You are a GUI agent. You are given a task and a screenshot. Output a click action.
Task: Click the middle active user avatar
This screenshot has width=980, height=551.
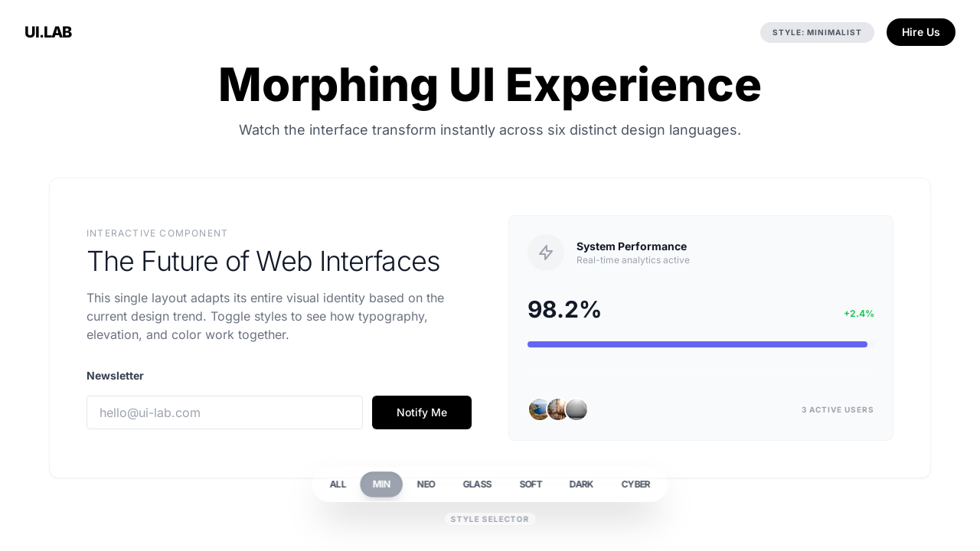click(x=557, y=409)
